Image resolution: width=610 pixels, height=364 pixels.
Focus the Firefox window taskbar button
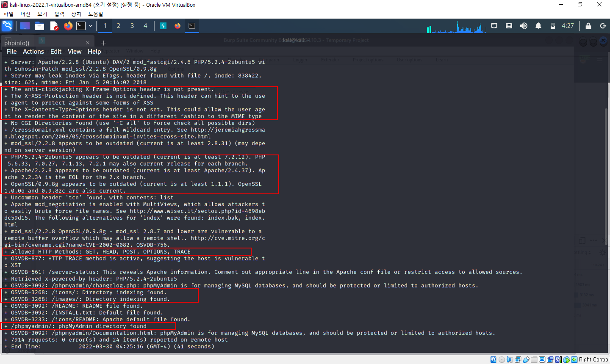(177, 26)
